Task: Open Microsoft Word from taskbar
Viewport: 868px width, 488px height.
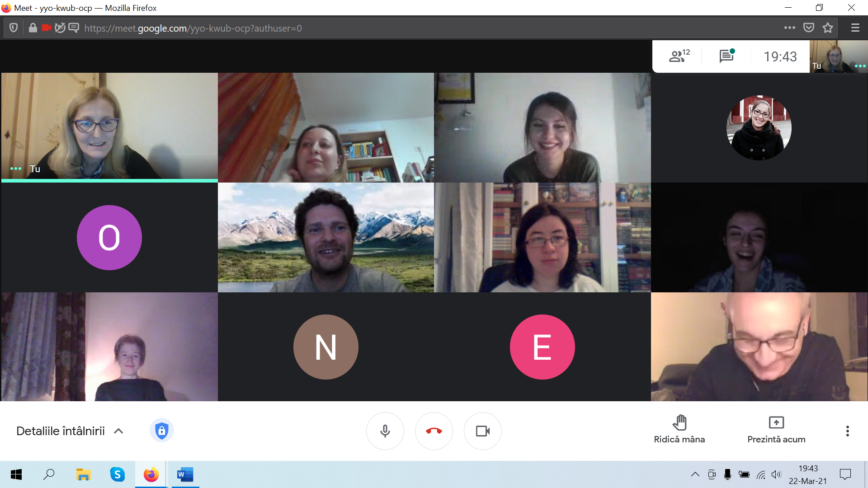Action: pyautogui.click(x=185, y=474)
